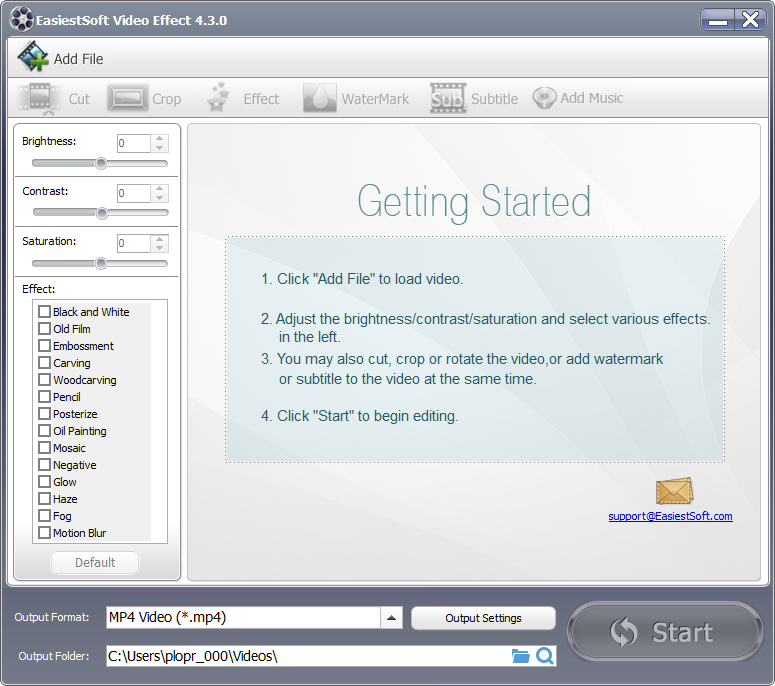Click the Saturation value field
Viewport: 775px width, 686px height.
coord(133,243)
